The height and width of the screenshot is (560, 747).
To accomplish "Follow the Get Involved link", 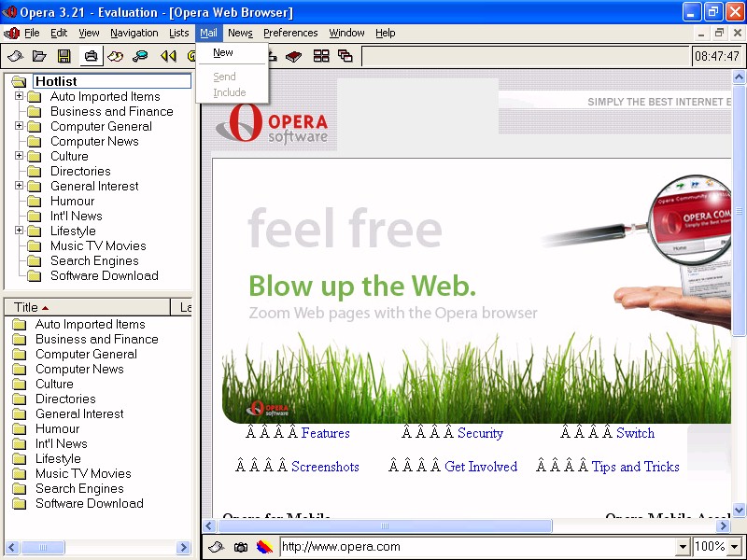I will coord(481,466).
